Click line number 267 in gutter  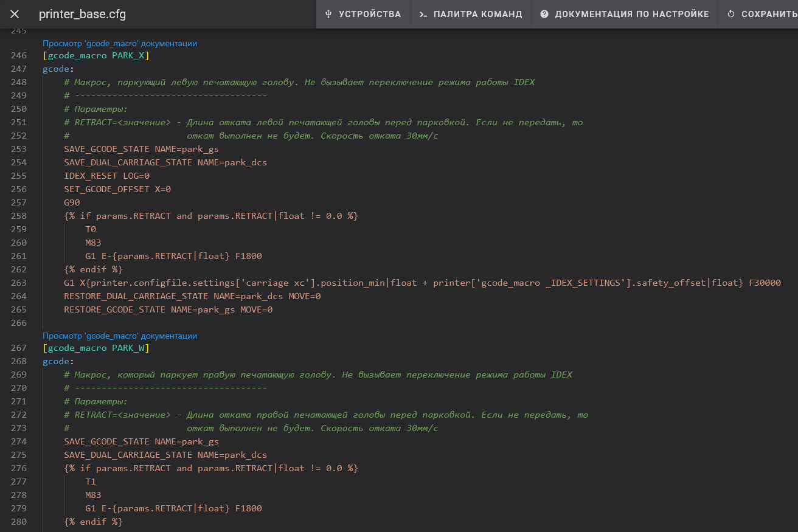pos(19,348)
